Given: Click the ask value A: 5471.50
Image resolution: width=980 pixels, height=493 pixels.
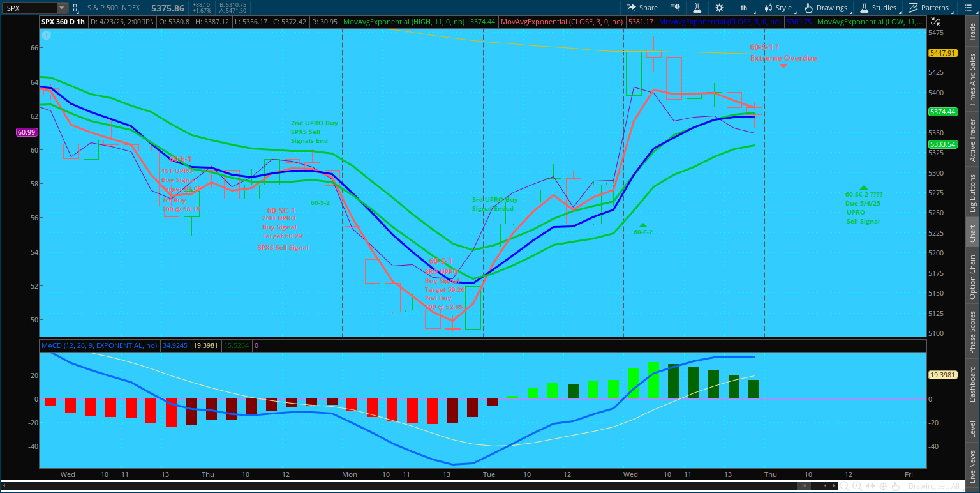Looking at the screenshot, I should coord(234,11).
